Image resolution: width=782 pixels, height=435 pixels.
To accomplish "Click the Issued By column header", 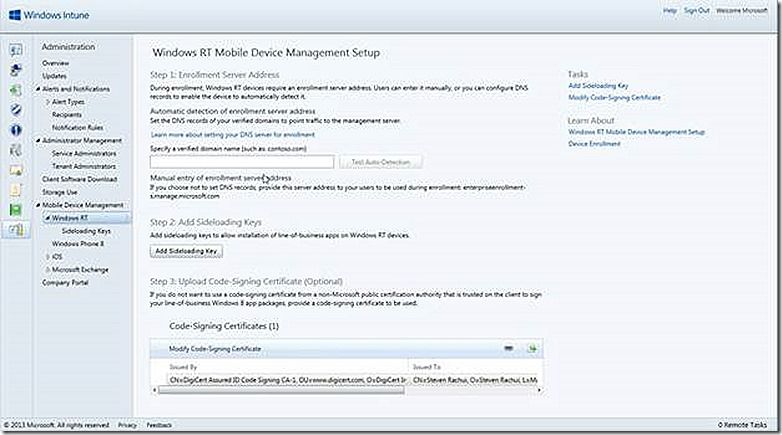I will click(x=183, y=367).
